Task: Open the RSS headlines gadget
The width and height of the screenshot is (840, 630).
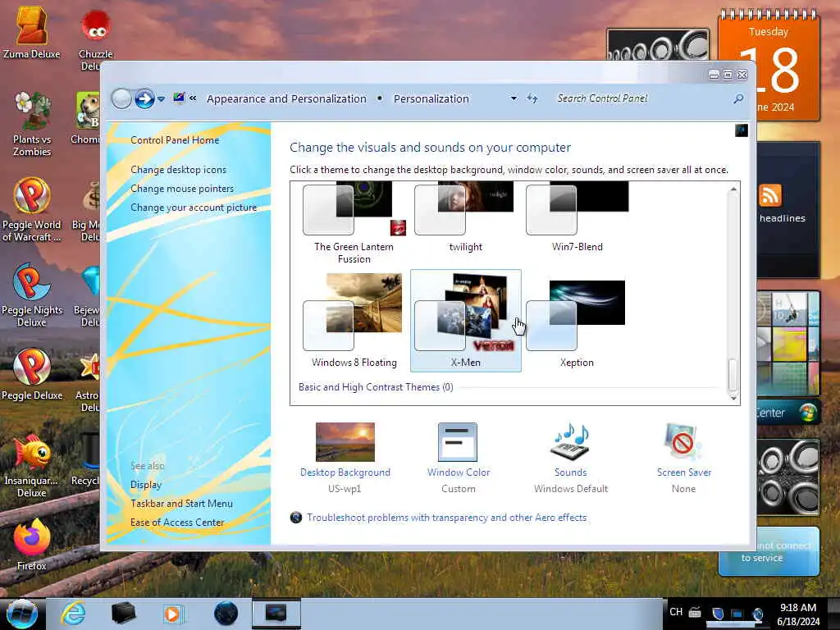Action: click(x=787, y=209)
